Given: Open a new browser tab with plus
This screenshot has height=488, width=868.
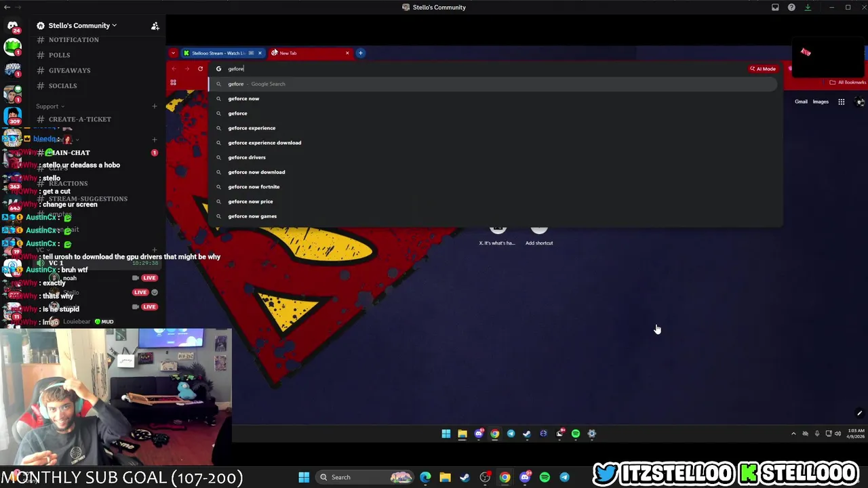Looking at the screenshot, I should pyautogui.click(x=361, y=53).
